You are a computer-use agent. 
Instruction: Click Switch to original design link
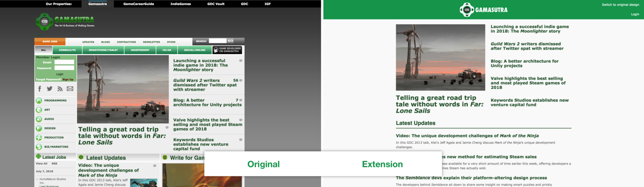click(x=620, y=5)
